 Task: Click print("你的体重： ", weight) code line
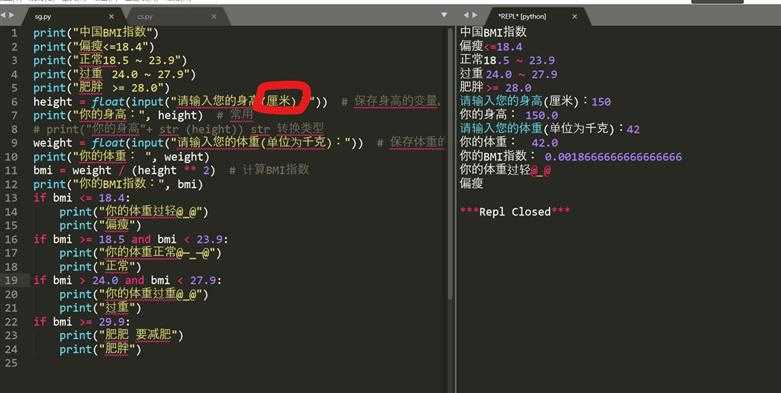click(x=122, y=157)
